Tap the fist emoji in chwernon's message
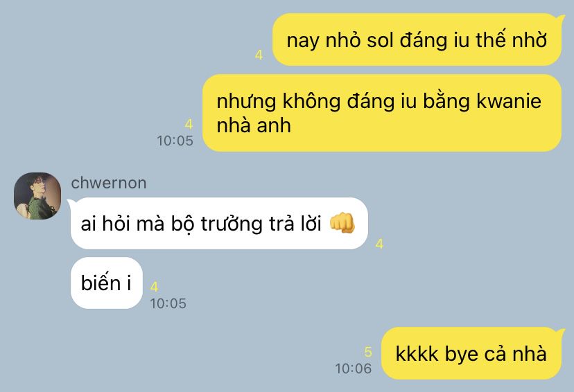574x392 pixels. tap(342, 223)
